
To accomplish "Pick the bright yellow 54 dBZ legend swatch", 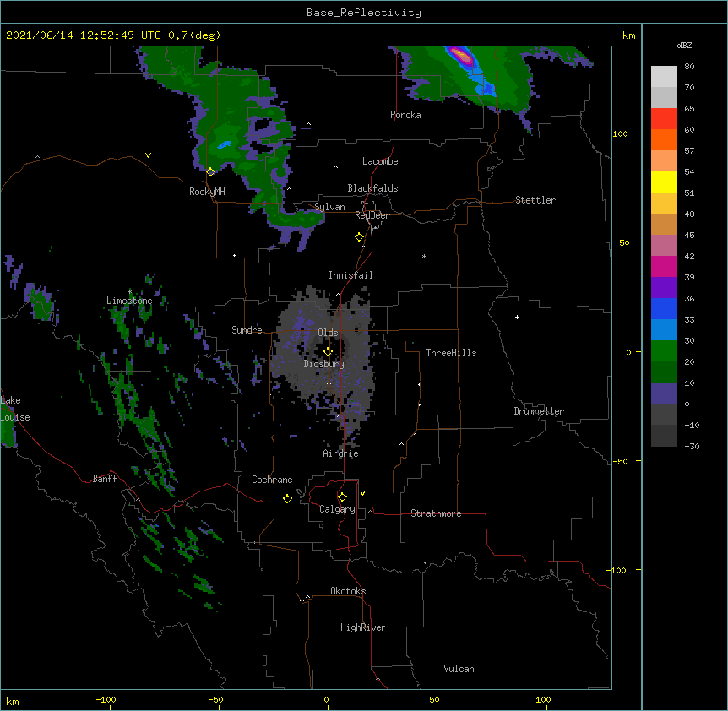I will (664, 182).
